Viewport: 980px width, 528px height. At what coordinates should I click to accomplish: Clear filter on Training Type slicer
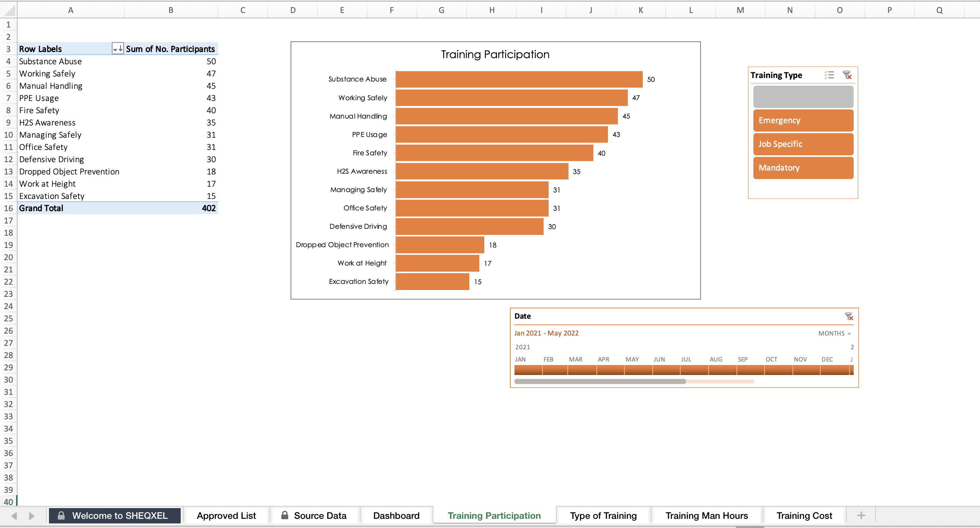click(847, 75)
